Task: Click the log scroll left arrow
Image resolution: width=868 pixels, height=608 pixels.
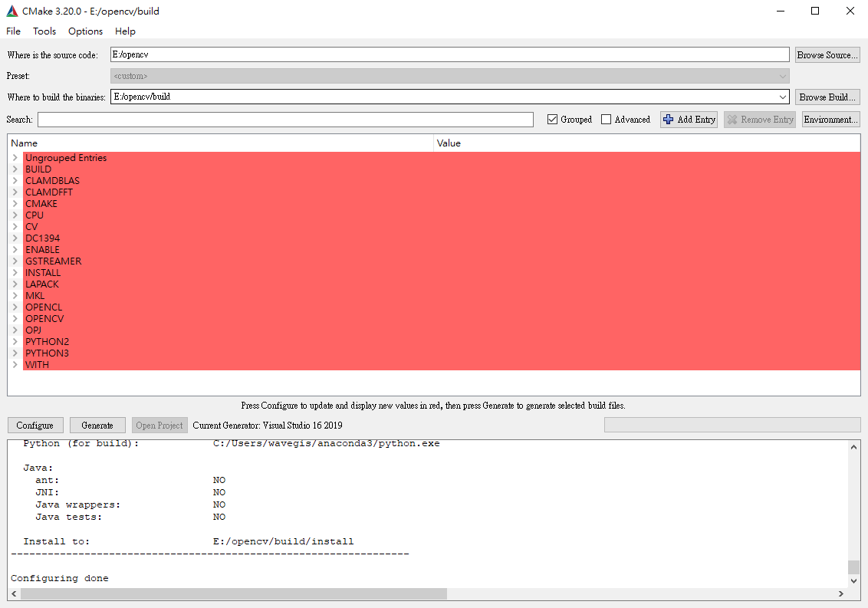Action: [15, 593]
